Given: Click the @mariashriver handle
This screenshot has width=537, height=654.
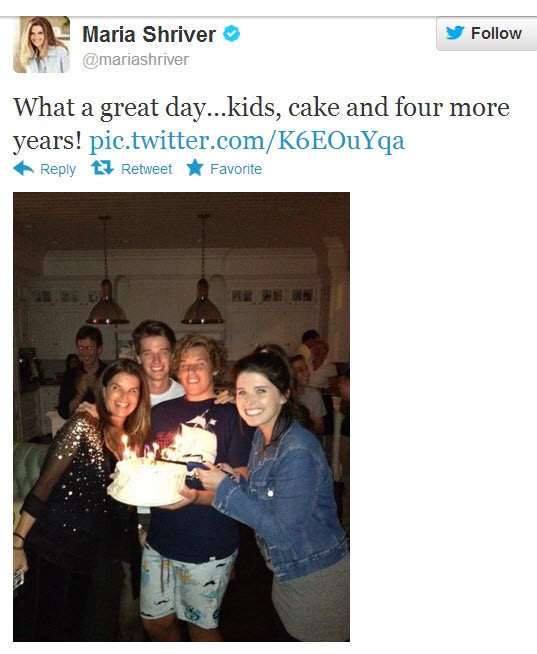Looking at the screenshot, I should (x=136, y=60).
